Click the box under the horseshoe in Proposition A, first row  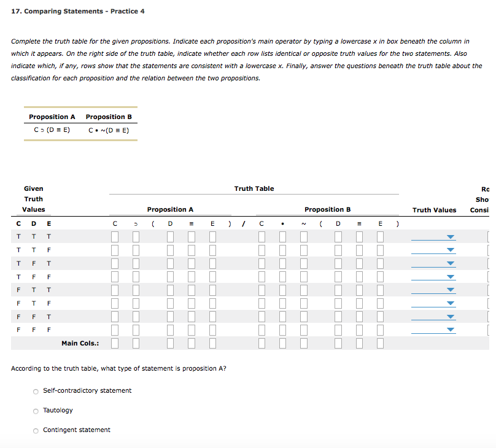[x=136, y=236]
